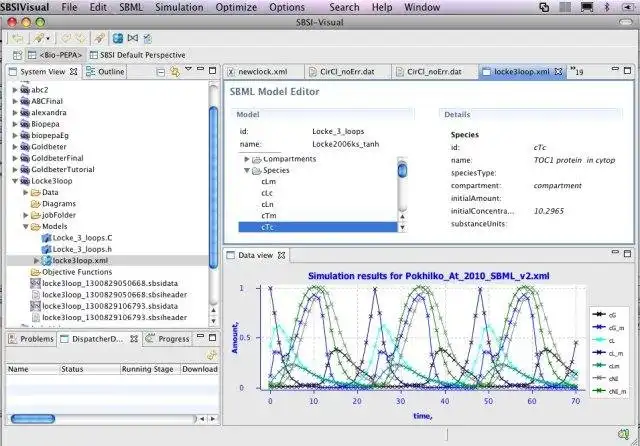This screenshot has width=640, height=446.
Task: Click the model tree scrollbar thumb
Action: (402, 170)
